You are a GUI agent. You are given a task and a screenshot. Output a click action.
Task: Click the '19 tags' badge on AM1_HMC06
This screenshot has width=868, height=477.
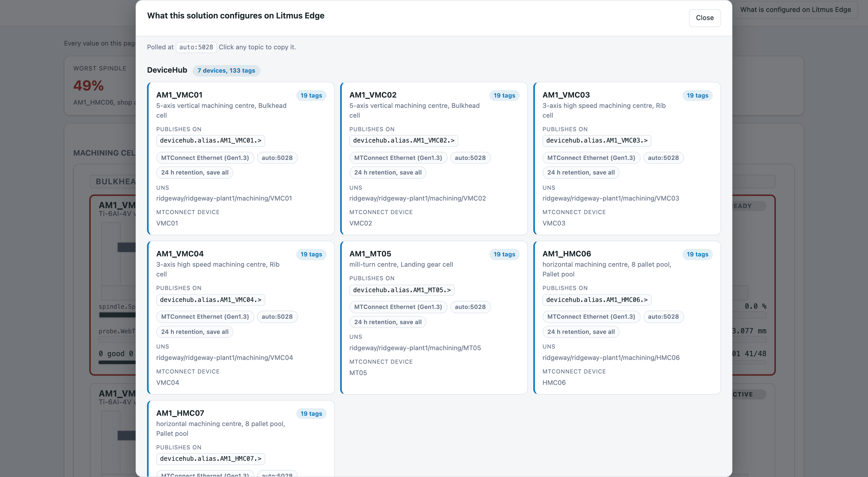(x=697, y=254)
